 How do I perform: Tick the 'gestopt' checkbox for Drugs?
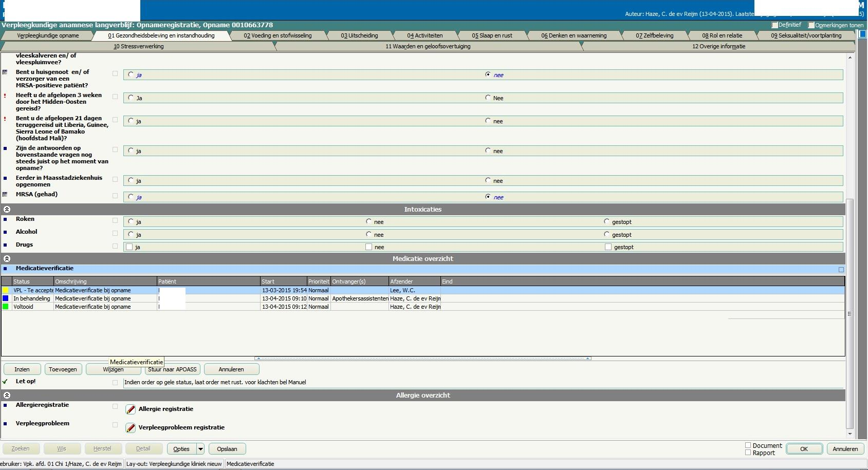click(x=608, y=247)
